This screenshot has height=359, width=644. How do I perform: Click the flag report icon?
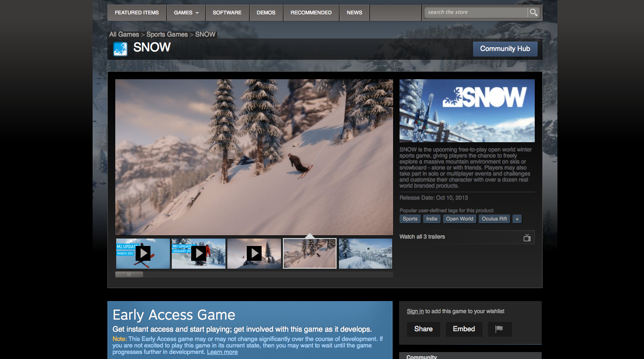pyautogui.click(x=499, y=329)
